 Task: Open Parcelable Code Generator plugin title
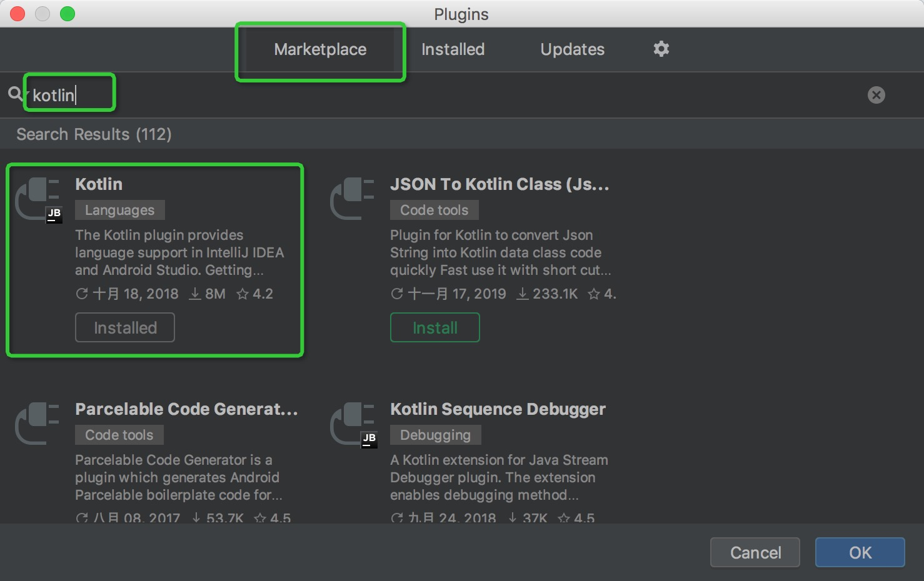coord(186,409)
